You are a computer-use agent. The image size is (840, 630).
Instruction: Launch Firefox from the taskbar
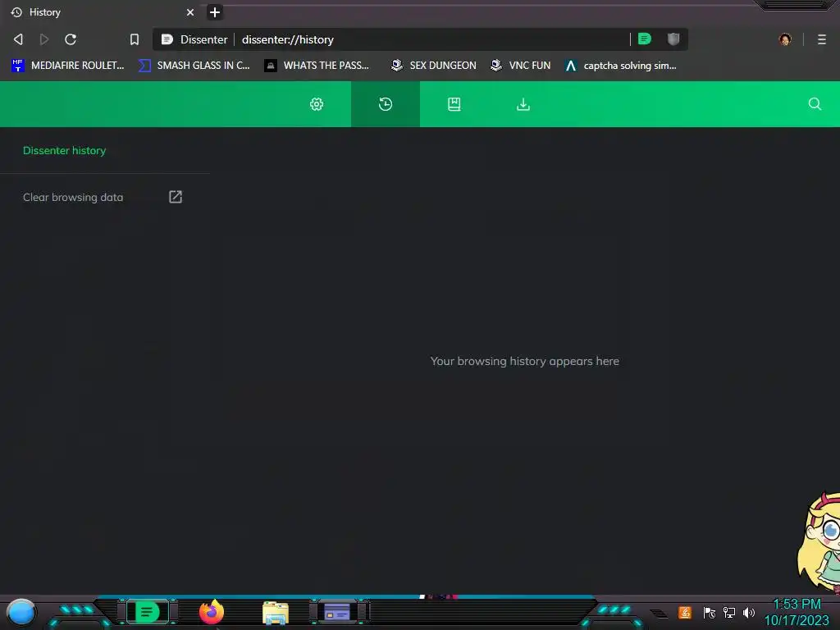coord(212,612)
